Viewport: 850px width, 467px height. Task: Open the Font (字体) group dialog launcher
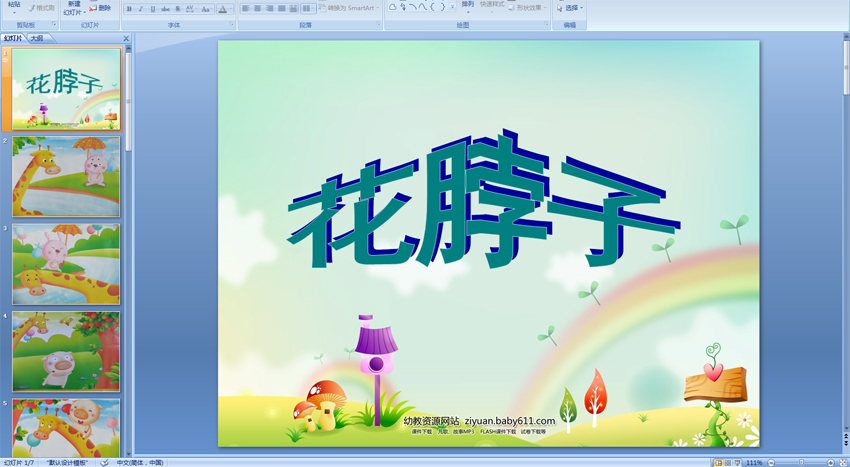coord(231,25)
